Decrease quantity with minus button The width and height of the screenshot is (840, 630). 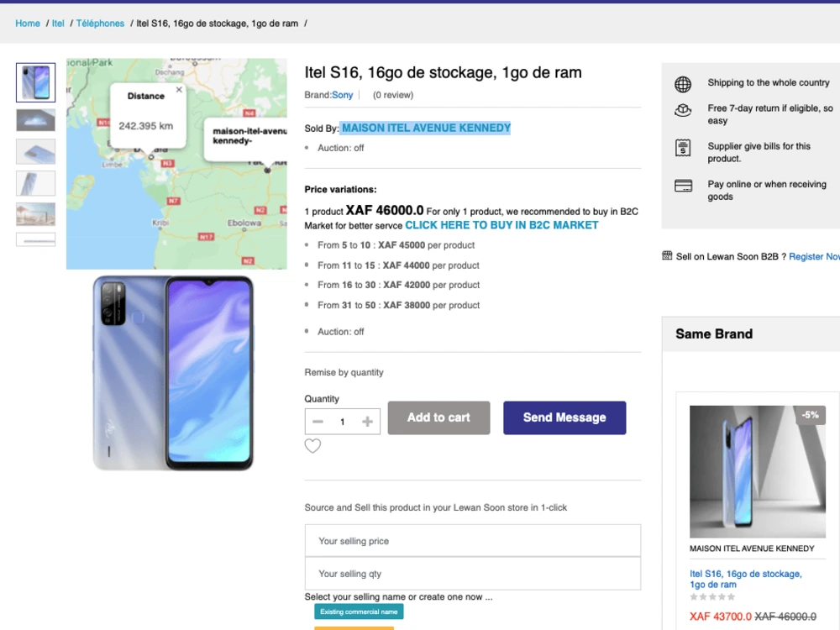(318, 422)
